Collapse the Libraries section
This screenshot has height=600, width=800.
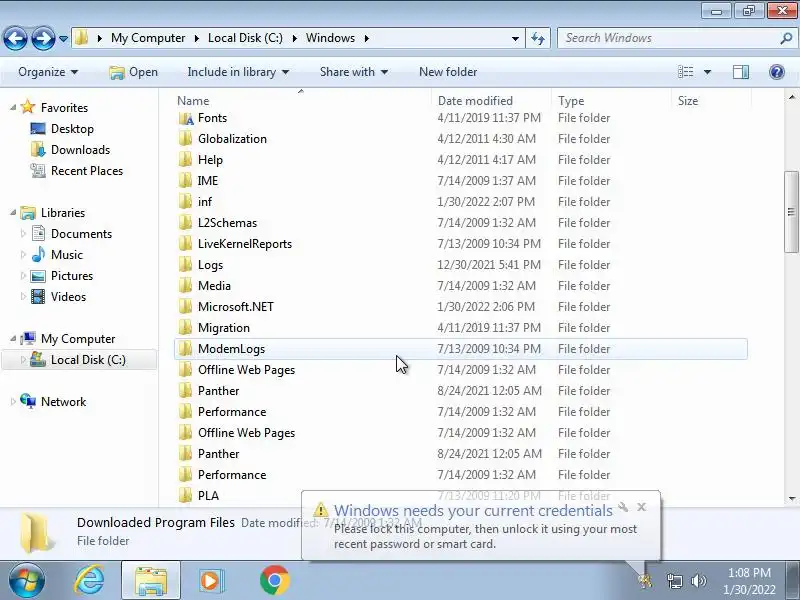point(13,213)
